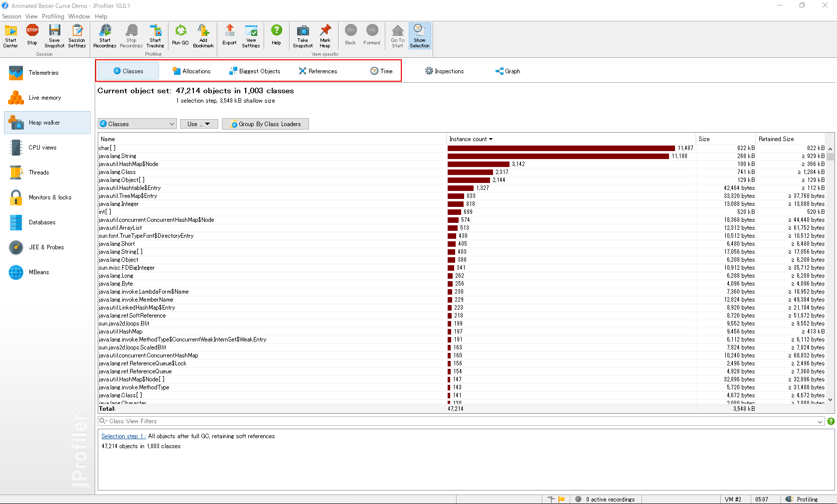Open the MBeans section

[47, 272]
